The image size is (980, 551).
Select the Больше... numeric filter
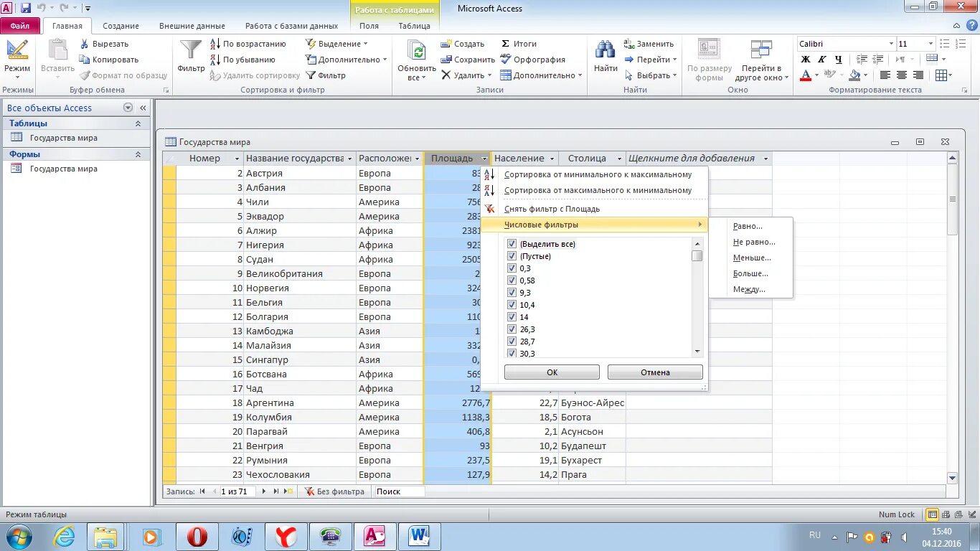pyautogui.click(x=750, y=273)
